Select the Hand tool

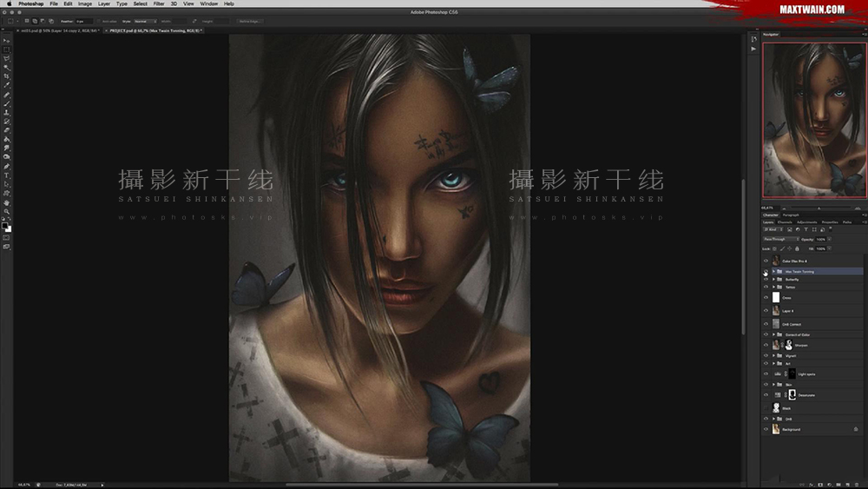tap(7, 202)
